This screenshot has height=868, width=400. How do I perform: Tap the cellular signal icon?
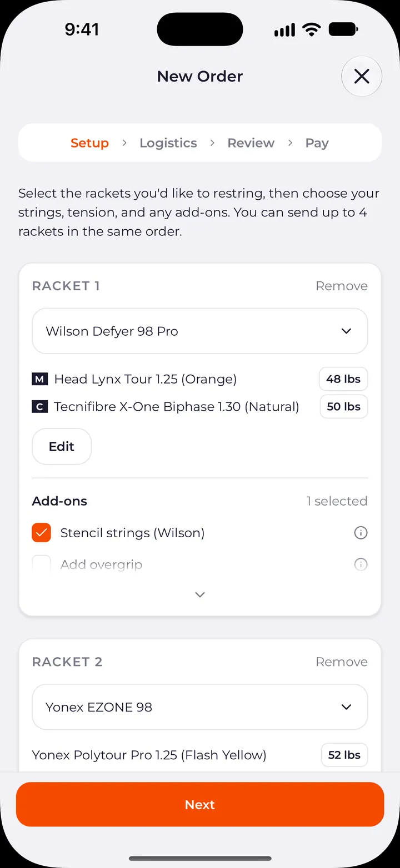click(285, 30)
